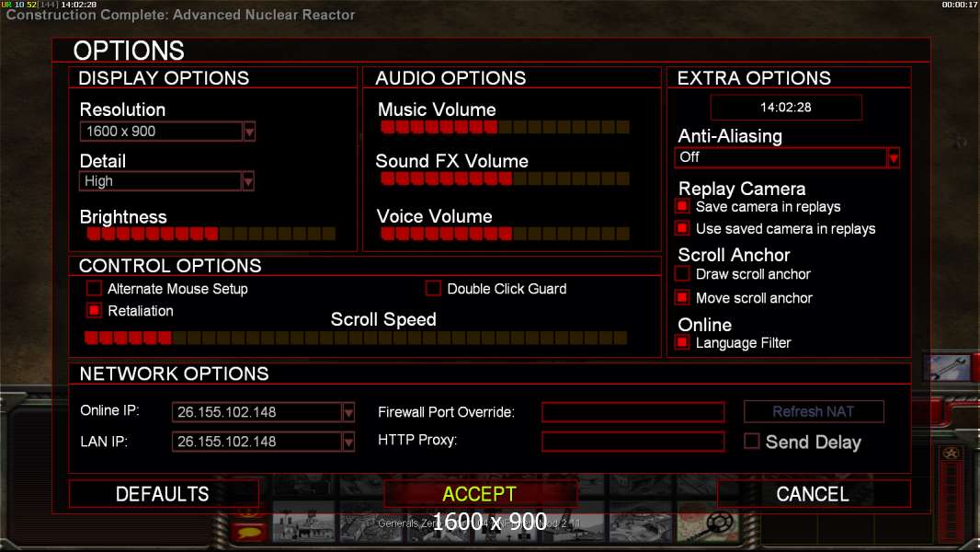Click the DEFAULTS button
Viewport: 980px width, 552px height.
(x=164, y=494)
